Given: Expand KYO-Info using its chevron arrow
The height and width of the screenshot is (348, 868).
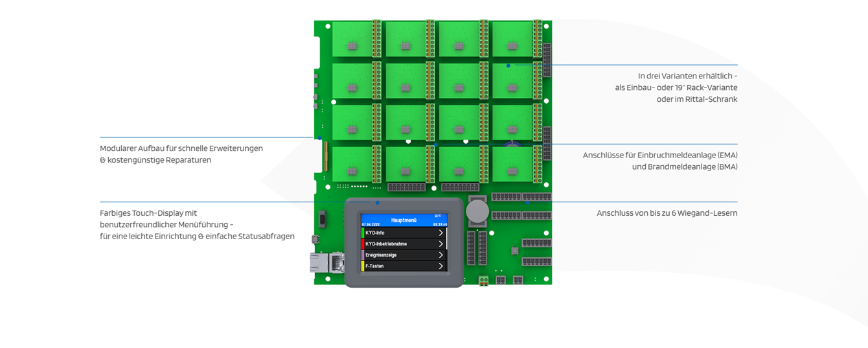Looking at the screenshot, I should tap(440, 233).
